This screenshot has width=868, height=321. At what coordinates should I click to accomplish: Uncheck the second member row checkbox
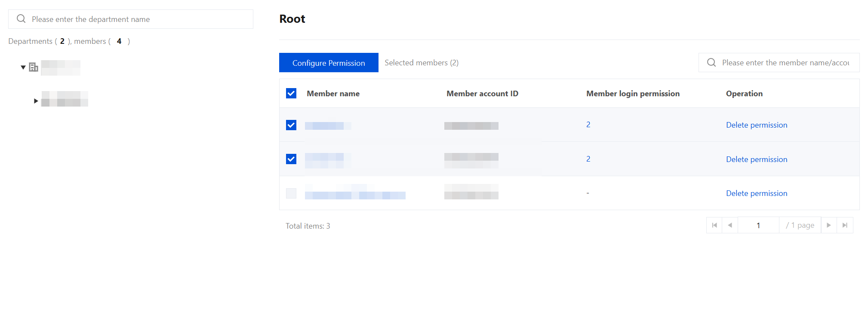coord(291,159)
